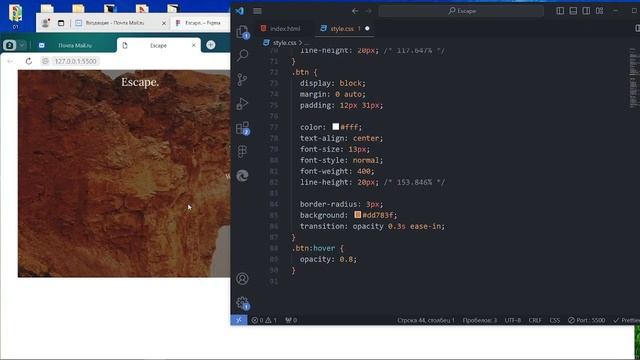Image resolution: width=640 pixels, height=360 pixels.
Task: Click the Port: 5500 Live Server item
Action: [587, 320]
